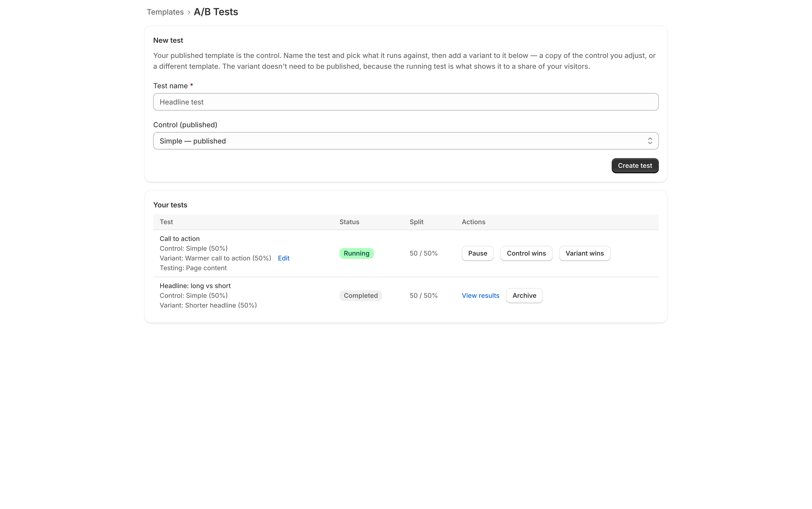Viewport: 812px width, 509px height.
Task: Archive the Headline long vs short test
Action: [524, 296]
